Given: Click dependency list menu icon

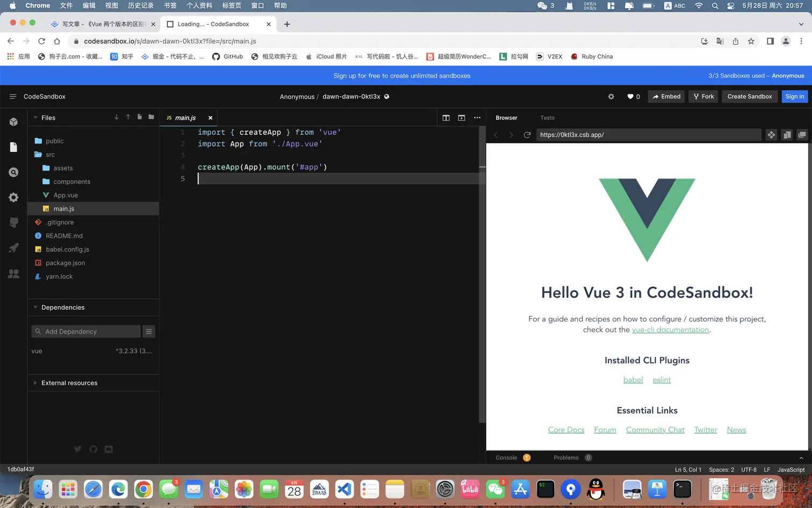Looking at the screenshot, I should point(149,332).
